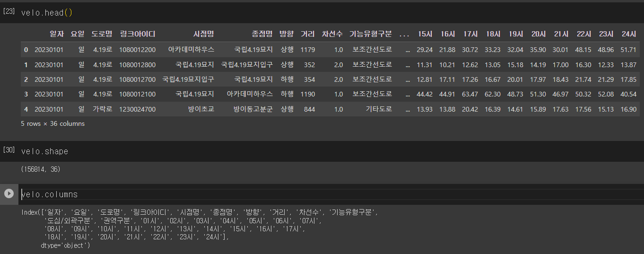Image resolution: width=644 pixels, height=254 pixels.
Task: Click the 기타도로 cell
Action: point(379,109)
